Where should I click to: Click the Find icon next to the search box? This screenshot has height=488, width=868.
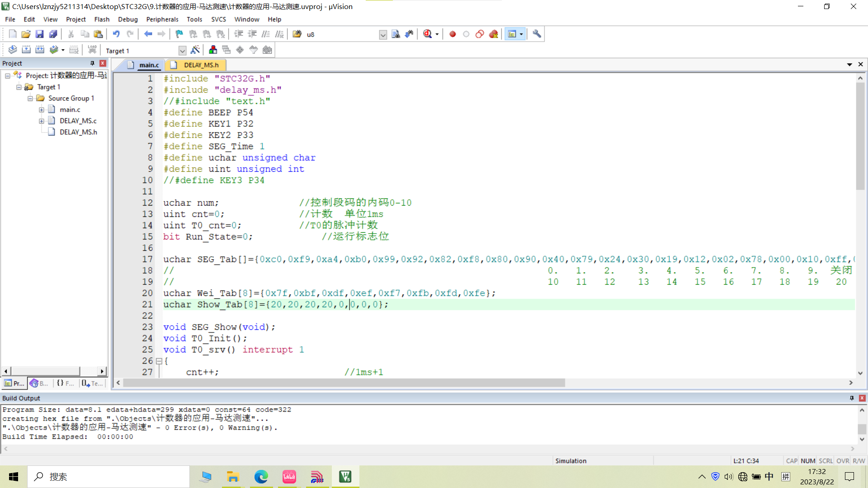396,34
